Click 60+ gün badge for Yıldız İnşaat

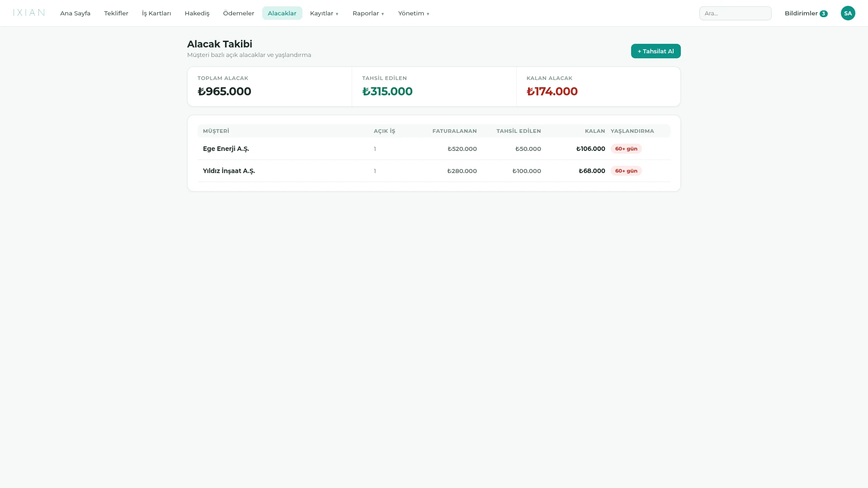tap(626, 171)
